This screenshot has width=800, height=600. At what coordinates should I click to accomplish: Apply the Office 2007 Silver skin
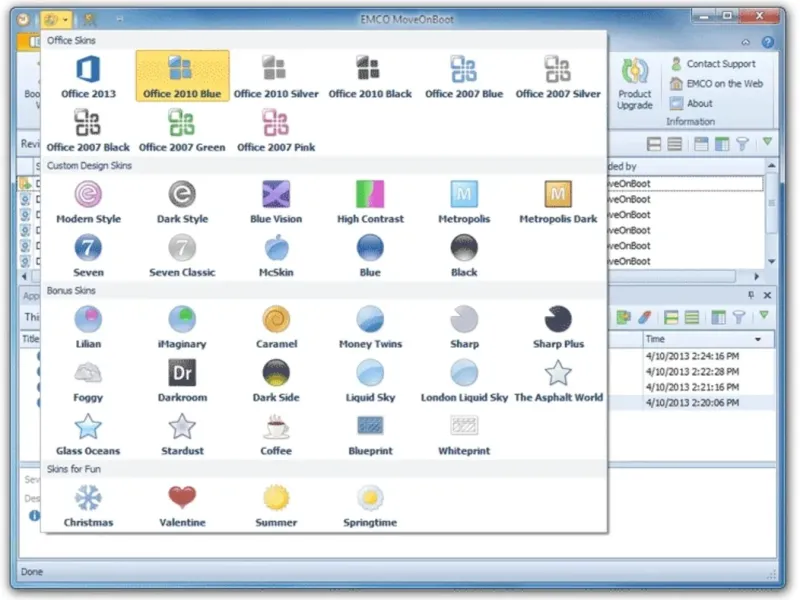point(558,77)
